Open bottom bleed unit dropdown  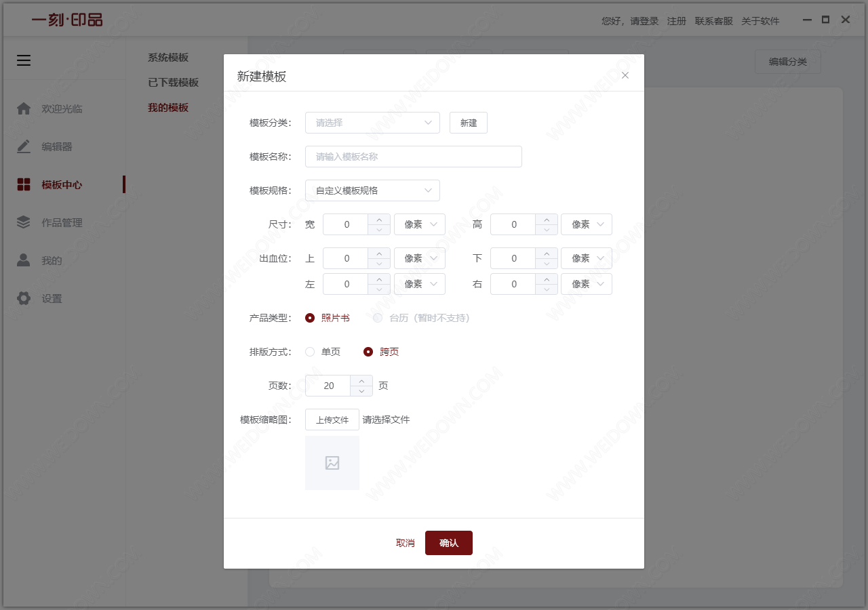(587, 258)
